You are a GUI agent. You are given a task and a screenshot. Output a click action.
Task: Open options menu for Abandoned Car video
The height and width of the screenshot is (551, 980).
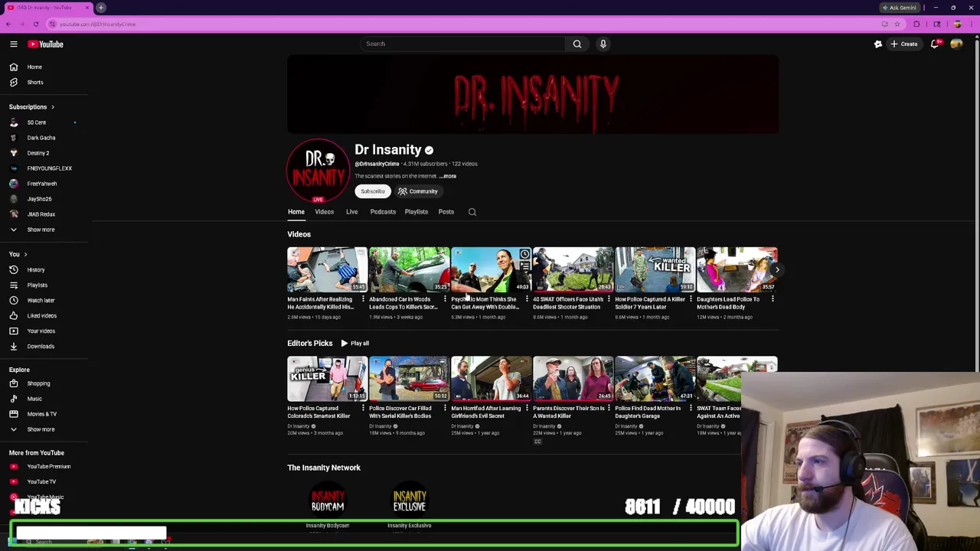445,299
